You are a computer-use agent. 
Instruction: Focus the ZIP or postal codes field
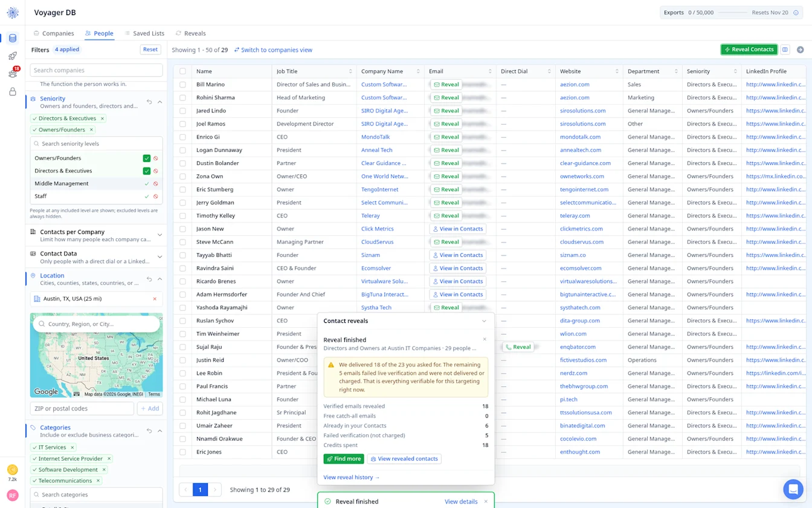(x=82, y=409)
